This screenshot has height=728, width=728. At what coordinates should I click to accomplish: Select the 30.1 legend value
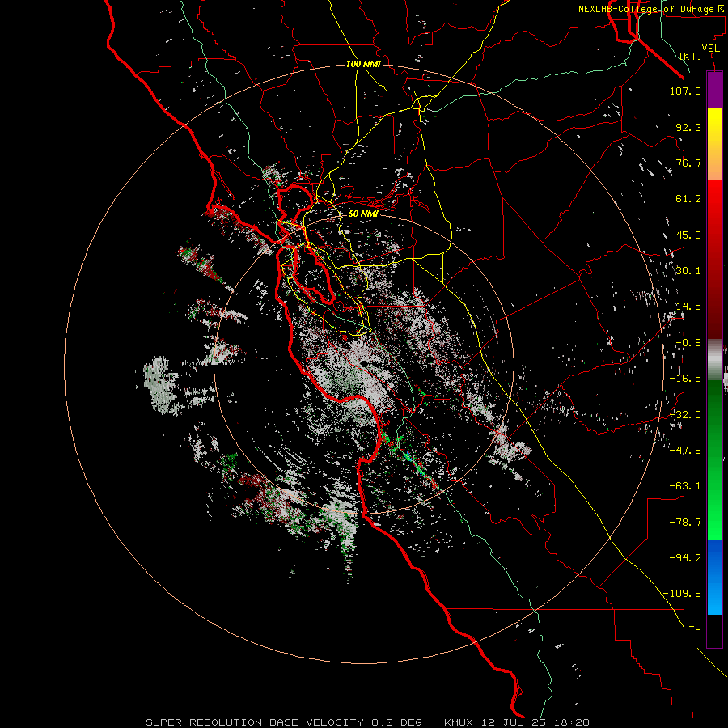(688, 271)
